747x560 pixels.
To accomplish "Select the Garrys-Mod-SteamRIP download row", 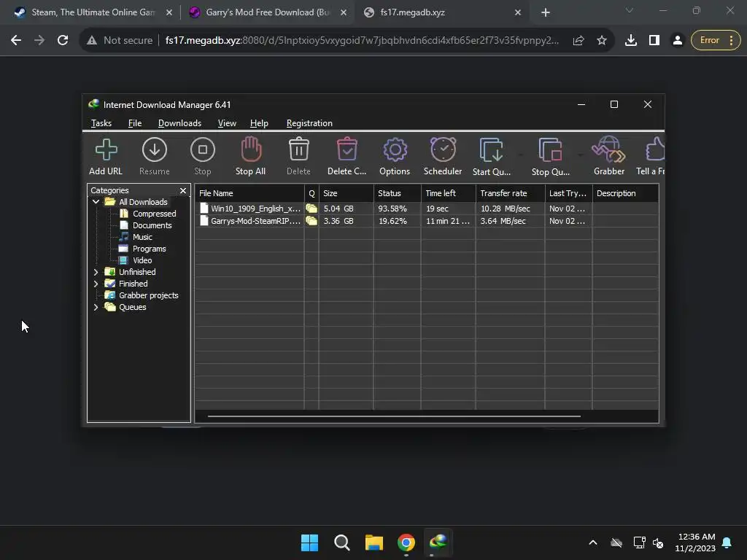I will 426,221.
